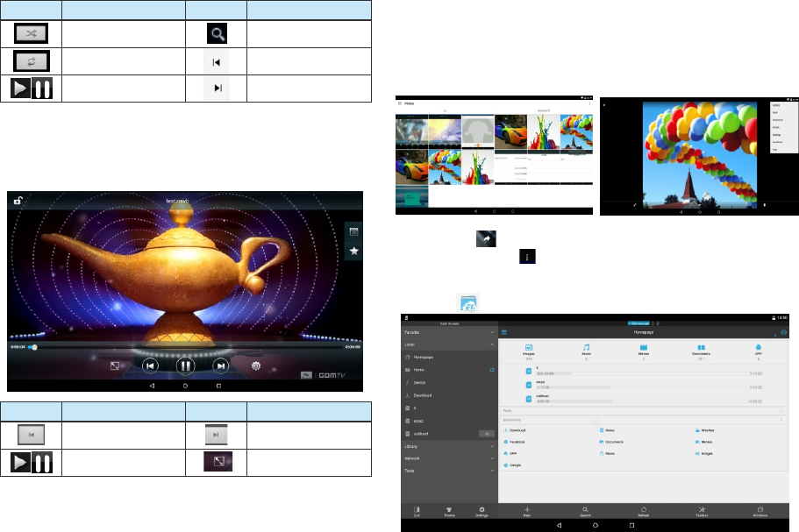799x532 pixels.
Task: Tap the trash delete icon in photo viewer
Action: pos(764,205)
